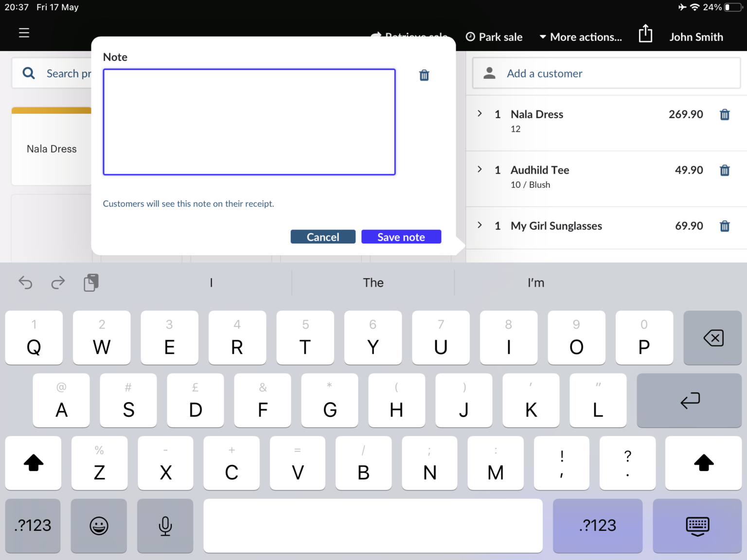Delete My Girl Sunglasses with its trash icon
Image resolution: width=747 pixels, height=560 pixels.
pyautogui.click(x=725, y=226)
